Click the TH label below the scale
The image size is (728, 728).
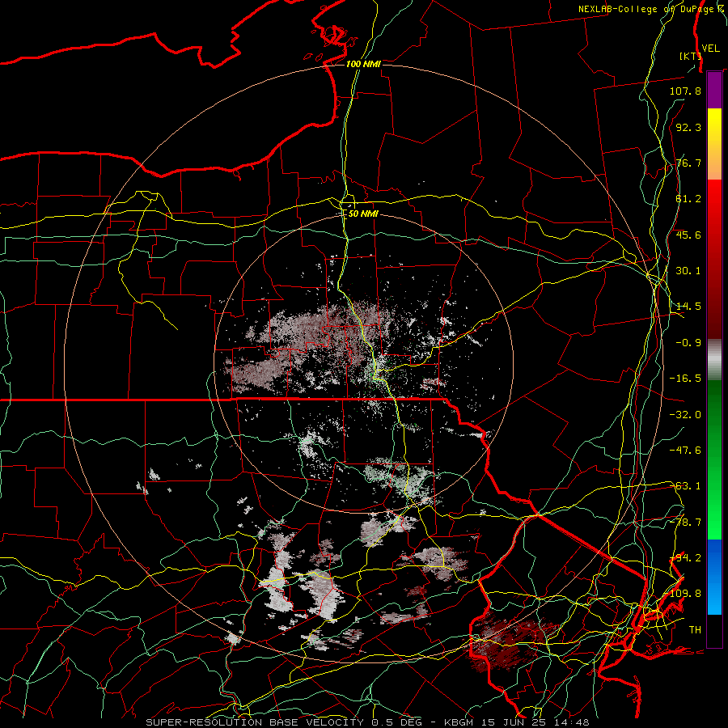pos(695,630)
